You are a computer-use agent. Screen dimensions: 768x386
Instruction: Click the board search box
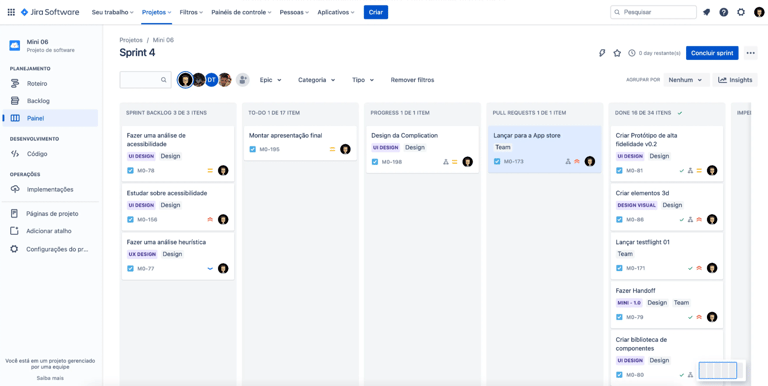pyautogui.click(x=145, y=80)
